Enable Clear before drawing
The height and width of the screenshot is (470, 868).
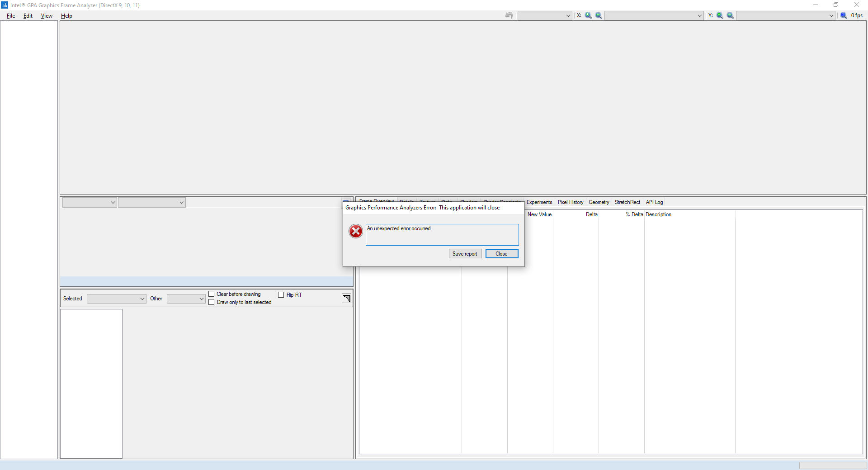coord(211,294)
